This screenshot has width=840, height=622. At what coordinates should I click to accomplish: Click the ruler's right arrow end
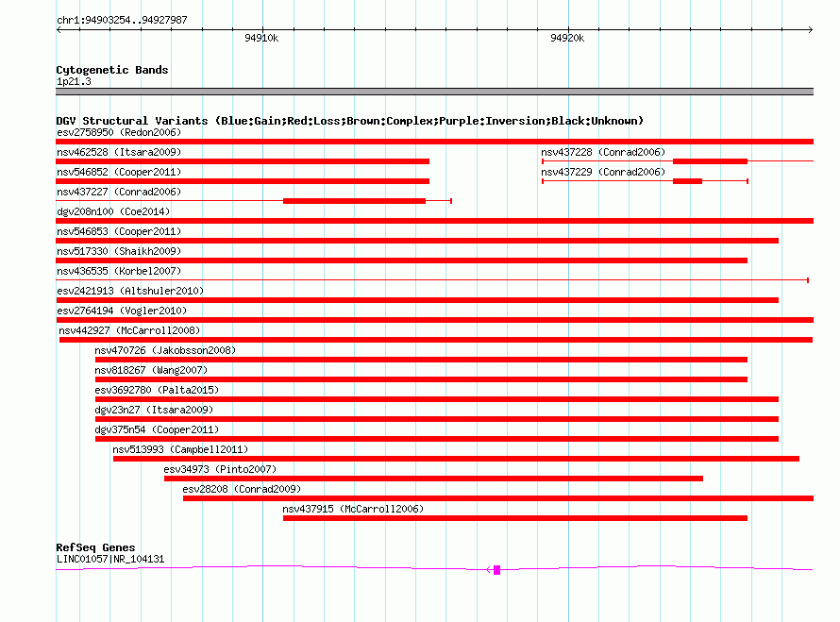[x=811, y=30]
